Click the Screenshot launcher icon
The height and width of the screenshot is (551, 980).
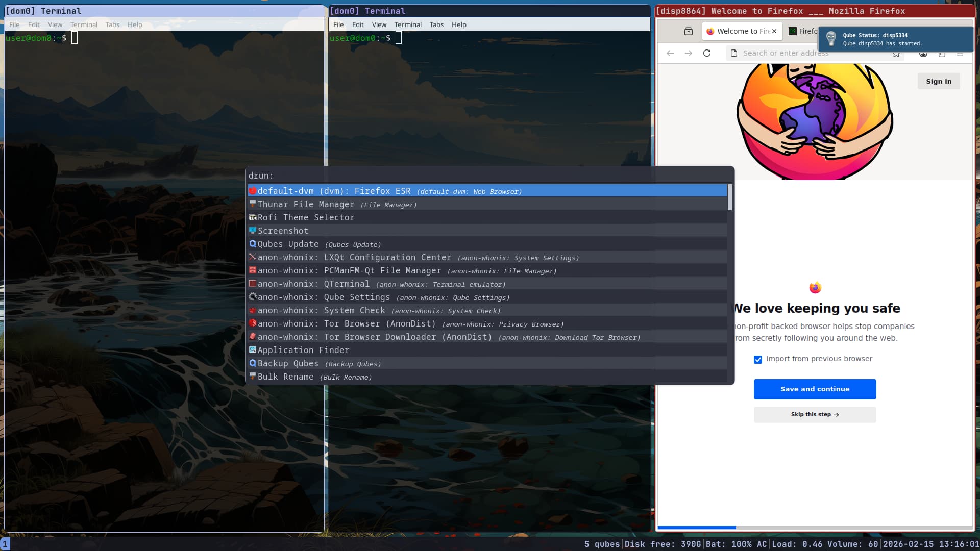[252, 231]
